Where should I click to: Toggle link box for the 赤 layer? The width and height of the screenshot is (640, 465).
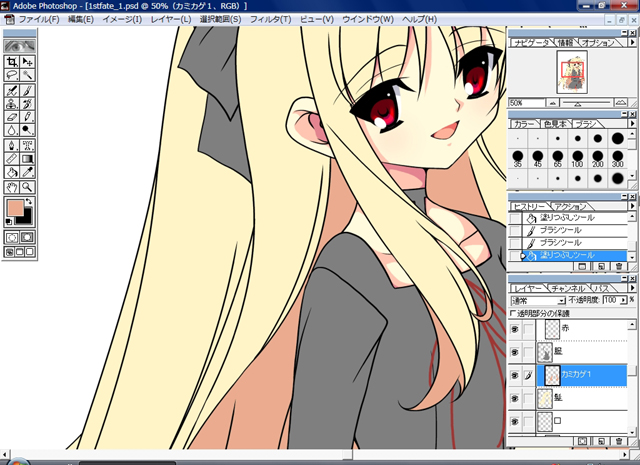click(x=528, y=329)
